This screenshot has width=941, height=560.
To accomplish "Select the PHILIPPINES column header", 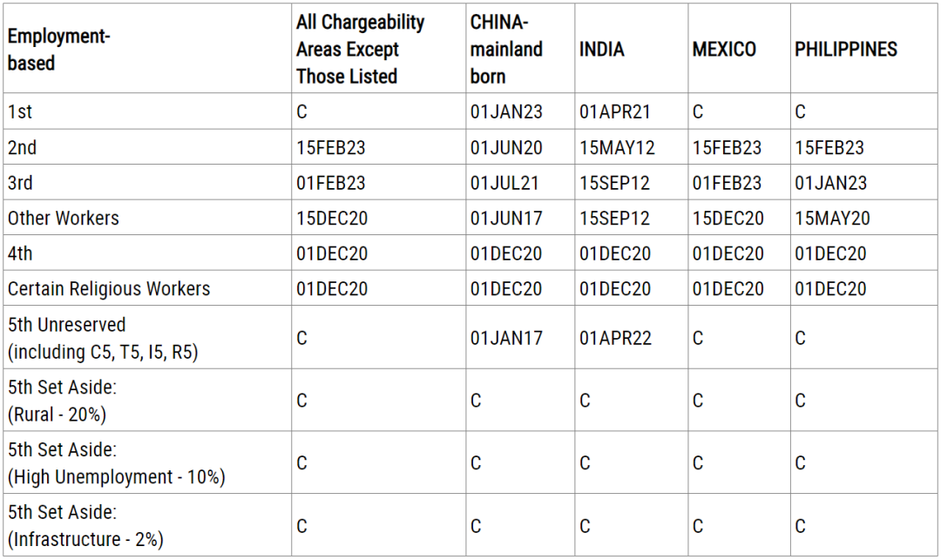I will 846,49.
